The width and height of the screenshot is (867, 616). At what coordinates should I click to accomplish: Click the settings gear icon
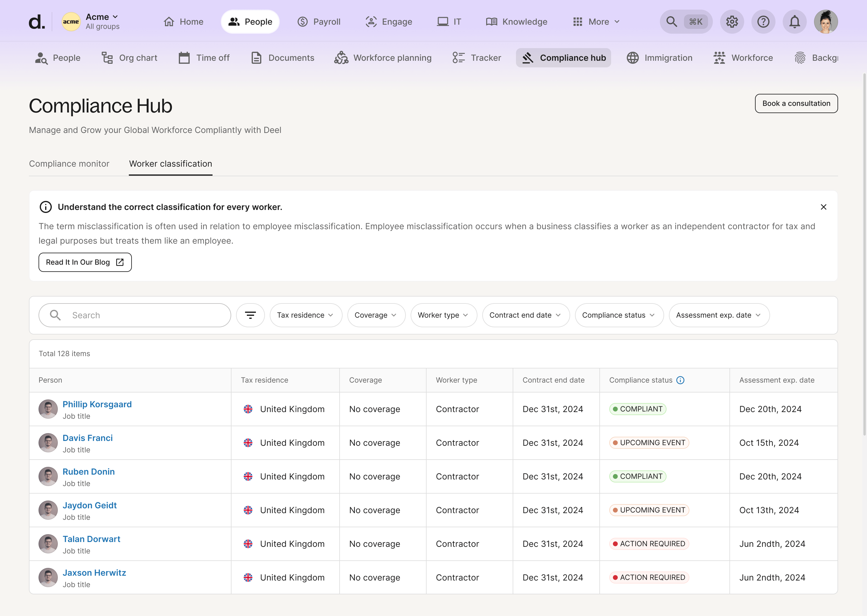pyautogui.click(x=732, y=22)
